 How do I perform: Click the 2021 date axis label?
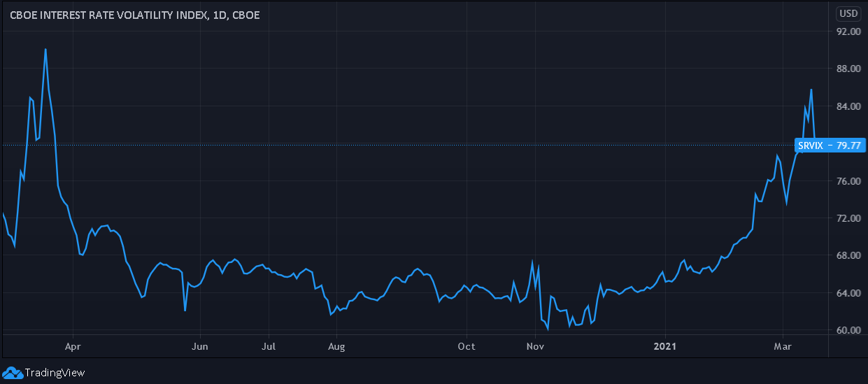[664, 346]
